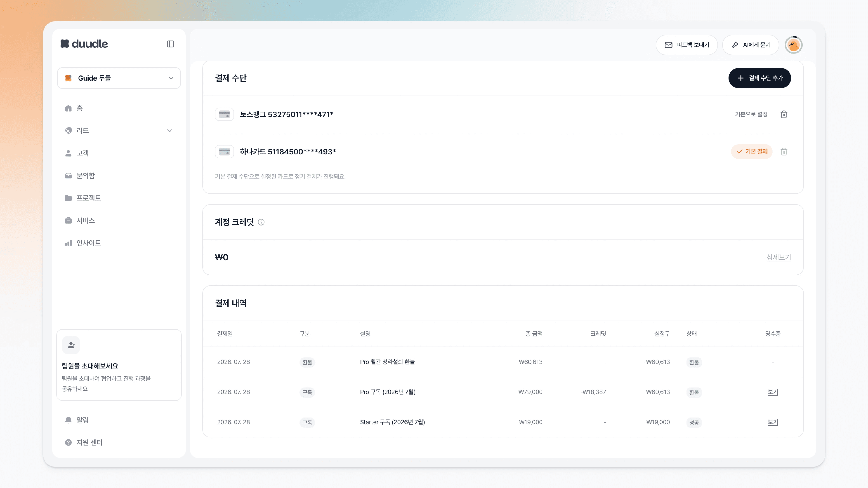View receipt 보기 for Pro 구독 row
Screen dimensions: 868x488
773,392
